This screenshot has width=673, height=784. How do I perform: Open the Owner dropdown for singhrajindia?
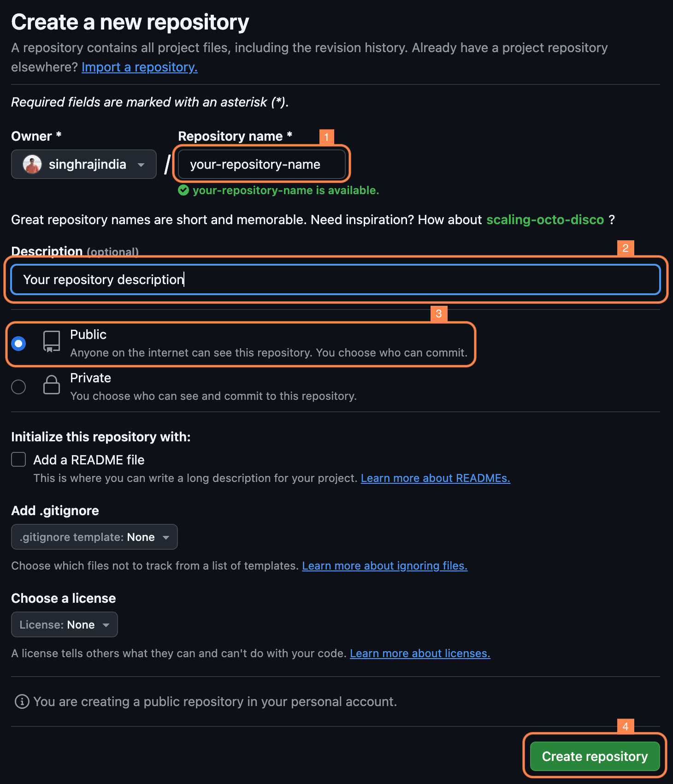(x=84, y=164)
